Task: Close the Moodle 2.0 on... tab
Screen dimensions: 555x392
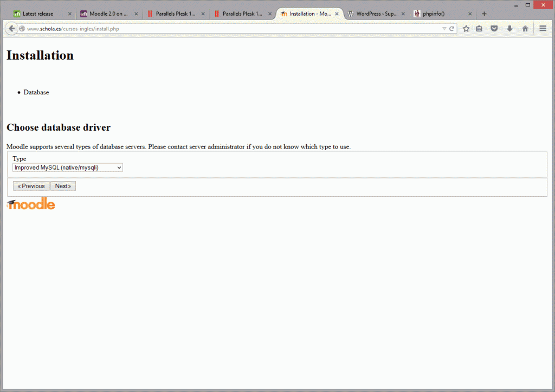Action: pyautogui.click(x=136, y=14)
